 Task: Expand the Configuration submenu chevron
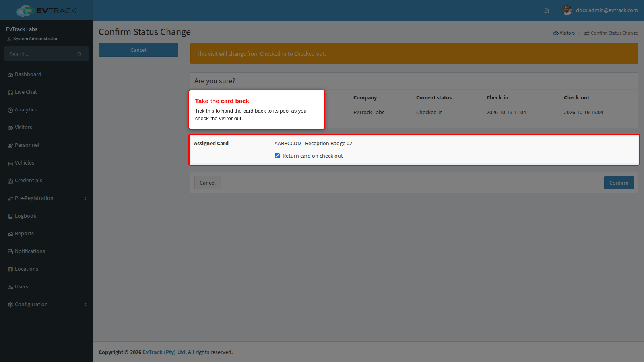85,304
